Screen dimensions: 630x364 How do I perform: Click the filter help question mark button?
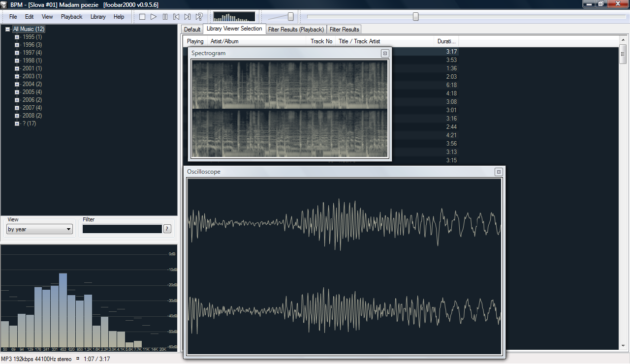(x=167, y=229)
